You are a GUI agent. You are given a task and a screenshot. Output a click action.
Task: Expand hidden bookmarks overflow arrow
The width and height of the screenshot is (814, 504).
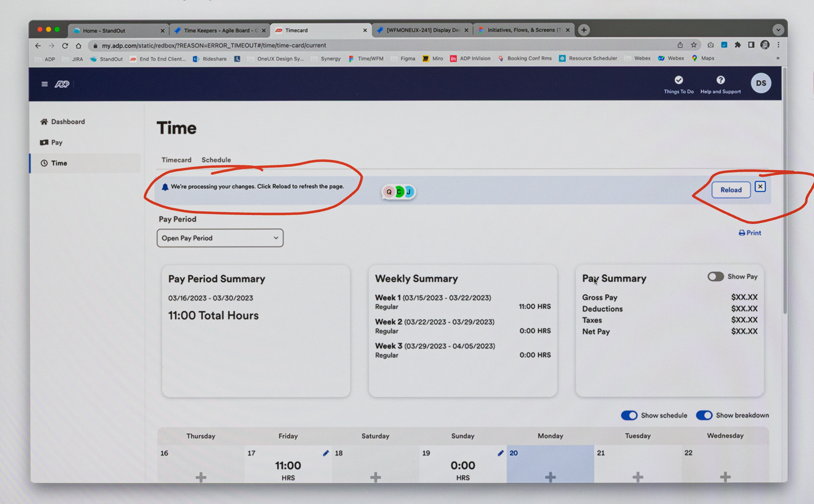[777, 58]
